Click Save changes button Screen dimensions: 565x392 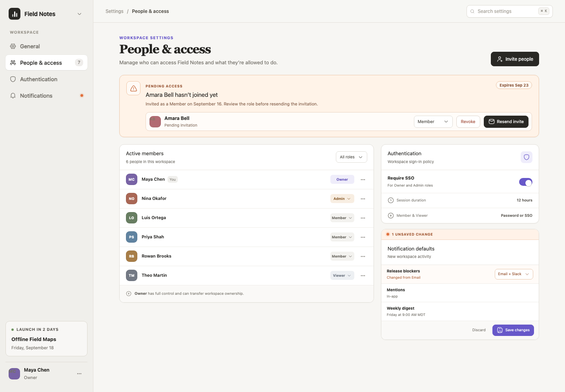(513, 330)
